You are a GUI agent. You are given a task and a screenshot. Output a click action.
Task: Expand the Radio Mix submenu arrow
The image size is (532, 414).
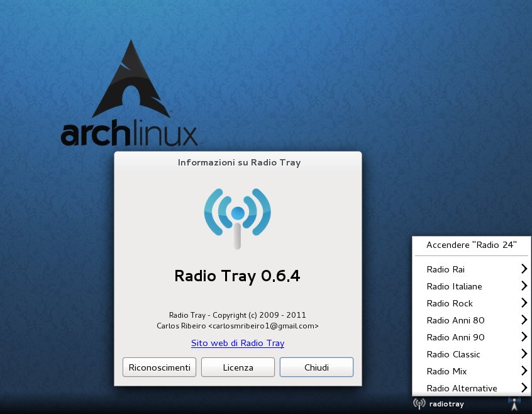click(x=524, y=371)
